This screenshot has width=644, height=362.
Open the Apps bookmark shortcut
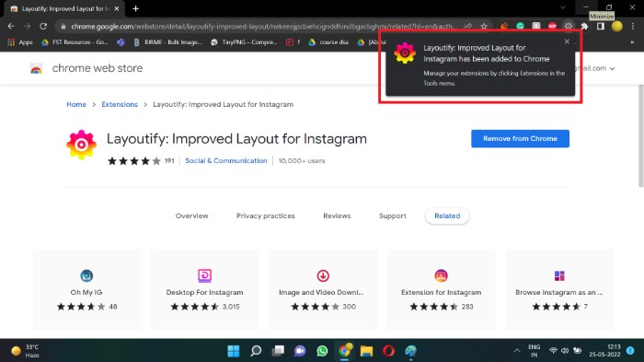coord(20,42)
